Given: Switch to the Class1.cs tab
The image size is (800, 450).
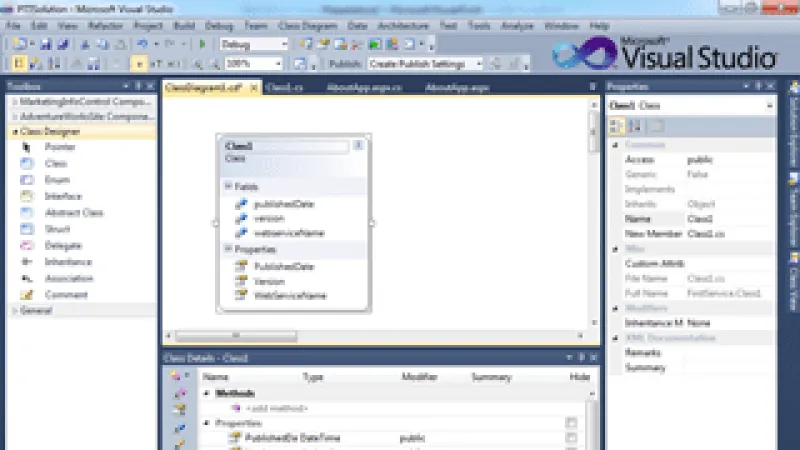Looking at the screenshot, I should pyautogui.click(x=285, y=87).
